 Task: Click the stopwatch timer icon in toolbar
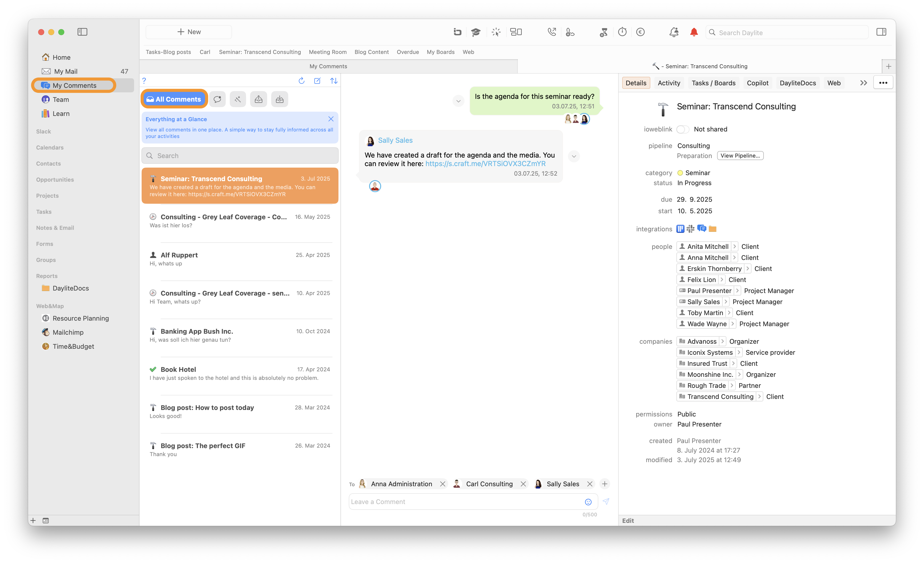pyautogui.click(x=622, y=32)
